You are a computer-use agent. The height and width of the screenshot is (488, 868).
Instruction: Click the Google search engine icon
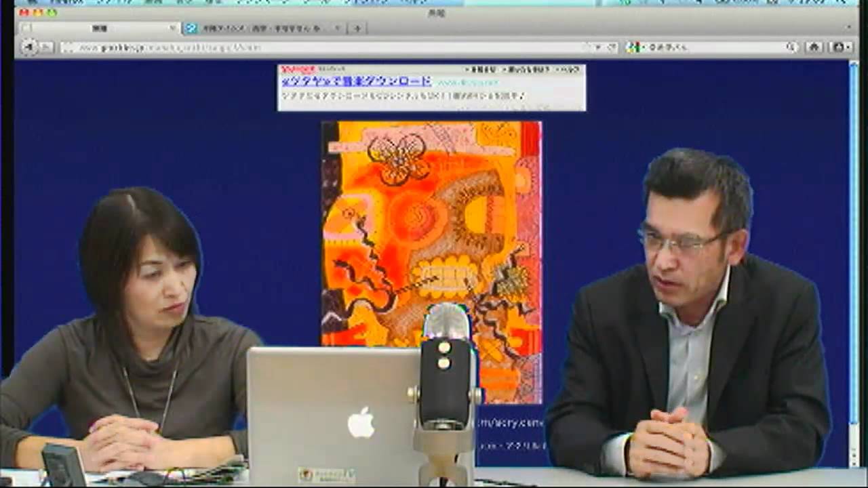(633, 47)
